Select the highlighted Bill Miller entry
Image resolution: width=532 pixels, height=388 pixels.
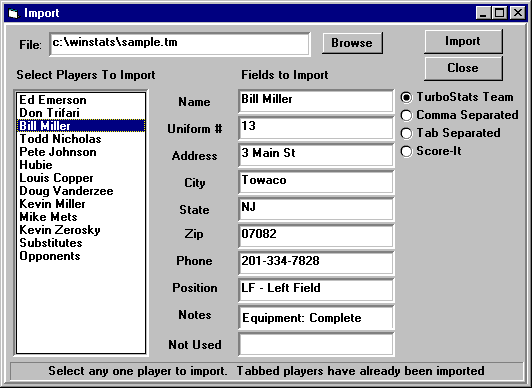[x=81, y=126]
